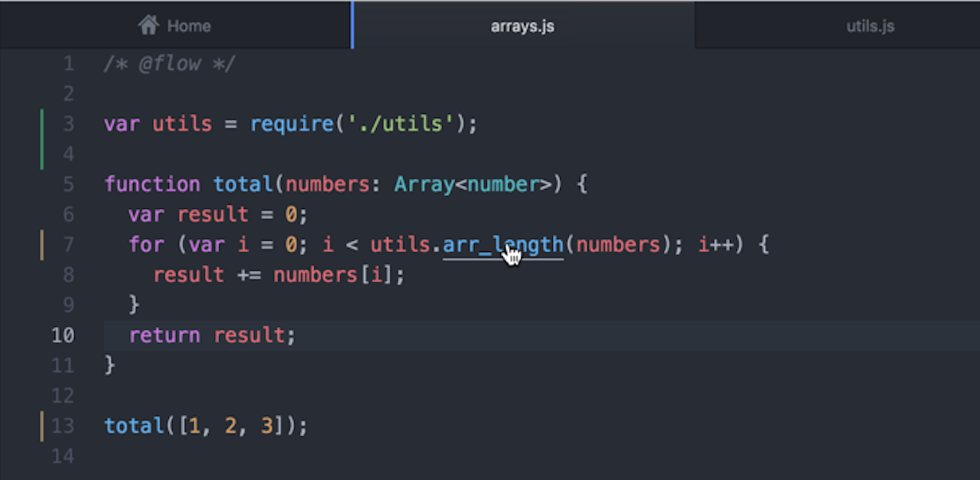Click line number 13 in gutter
Image resolution: width=980 pixels, height=480 pixels.
[x=62, y=426]
